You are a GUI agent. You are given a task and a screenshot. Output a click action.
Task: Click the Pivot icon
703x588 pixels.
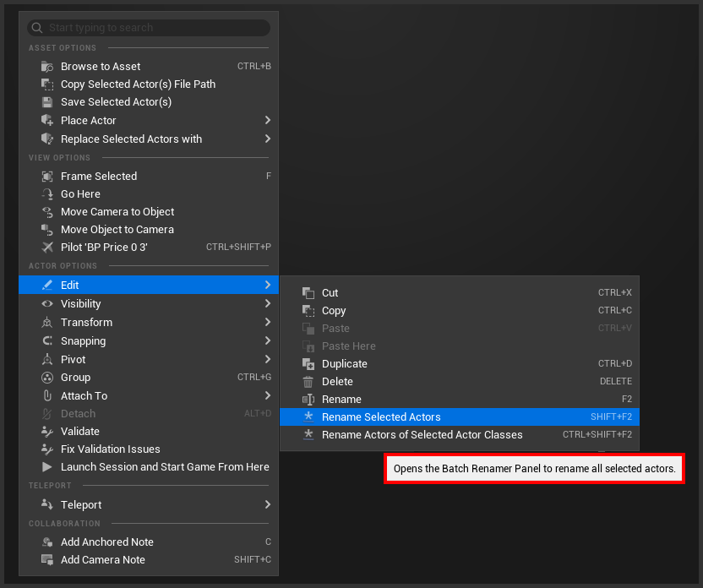[47, 359]
